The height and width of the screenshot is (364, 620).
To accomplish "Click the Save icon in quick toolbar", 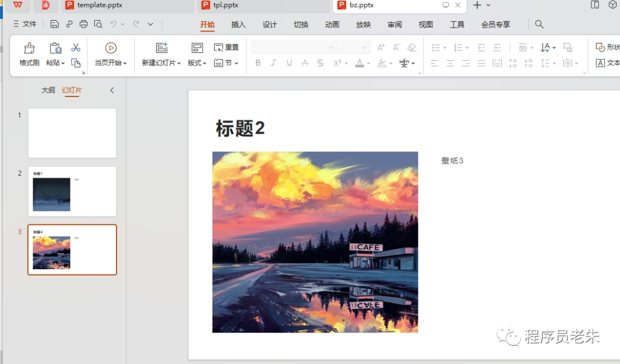I will (x=55, y=24).
